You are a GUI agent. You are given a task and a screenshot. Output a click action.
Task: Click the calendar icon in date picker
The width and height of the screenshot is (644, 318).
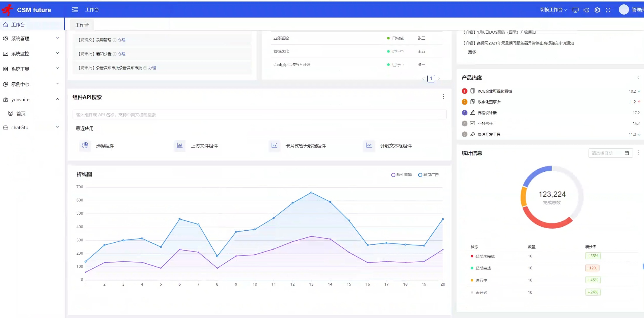tap(626, 153)
